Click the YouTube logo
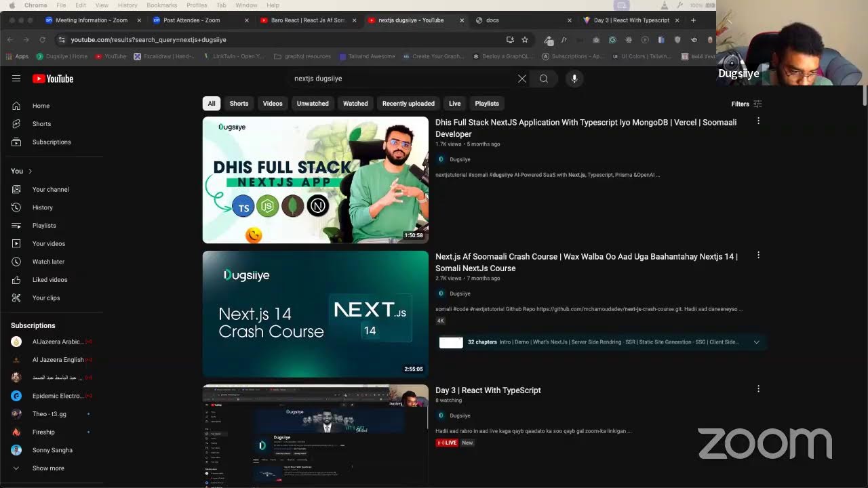Viewport: 868px width, 488px height. [53, 79]
